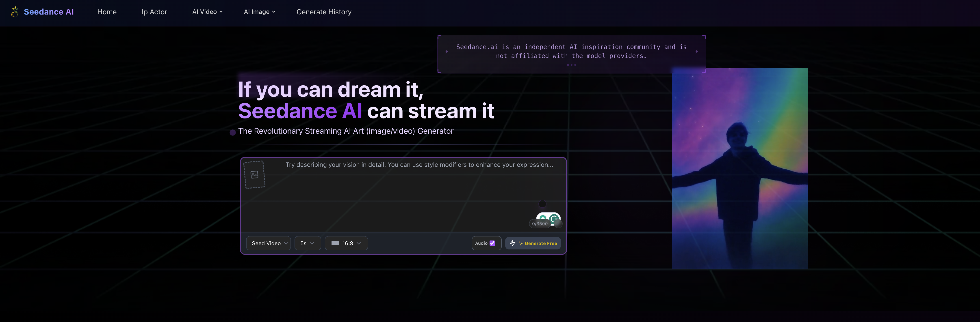Click the lightning bolt icon on the Generate button
Viewport: 980px width, 322px height.
pos(512,243)
